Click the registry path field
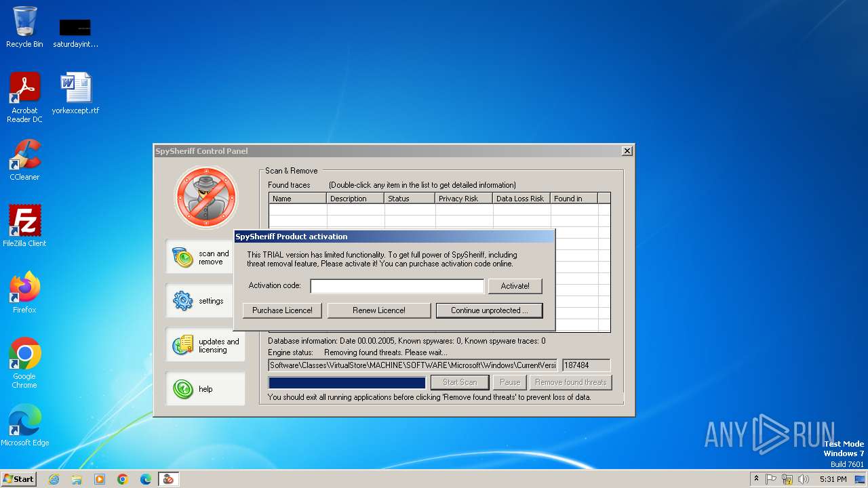The width and height of the screenshot is (868, 488). [x=413, y=365]
